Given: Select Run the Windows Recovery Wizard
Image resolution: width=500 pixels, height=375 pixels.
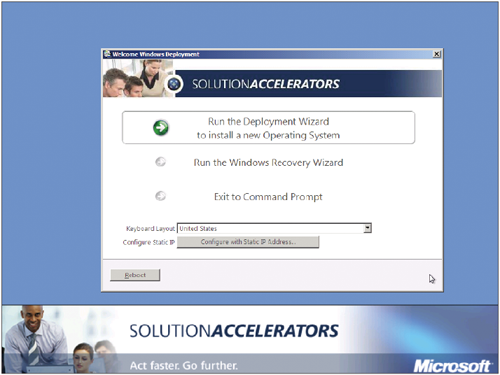Looking at the screenshot, I should 268,163.
